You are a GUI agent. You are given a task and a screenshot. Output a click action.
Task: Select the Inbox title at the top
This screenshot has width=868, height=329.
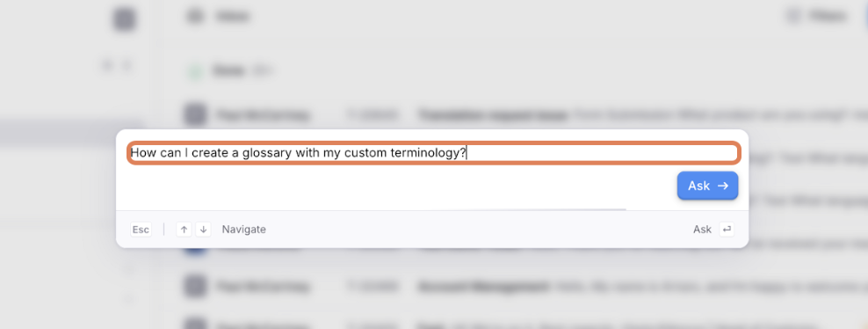coord(233,17)
